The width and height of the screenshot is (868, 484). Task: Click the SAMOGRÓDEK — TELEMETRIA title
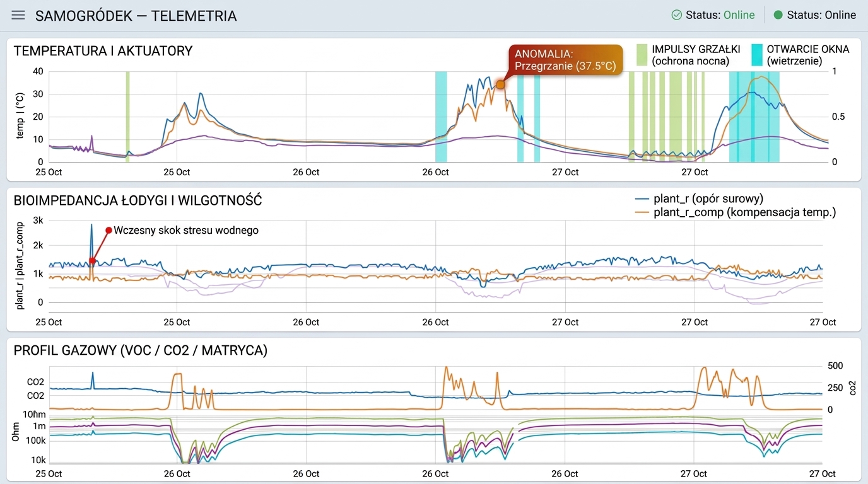pos(136,16)
